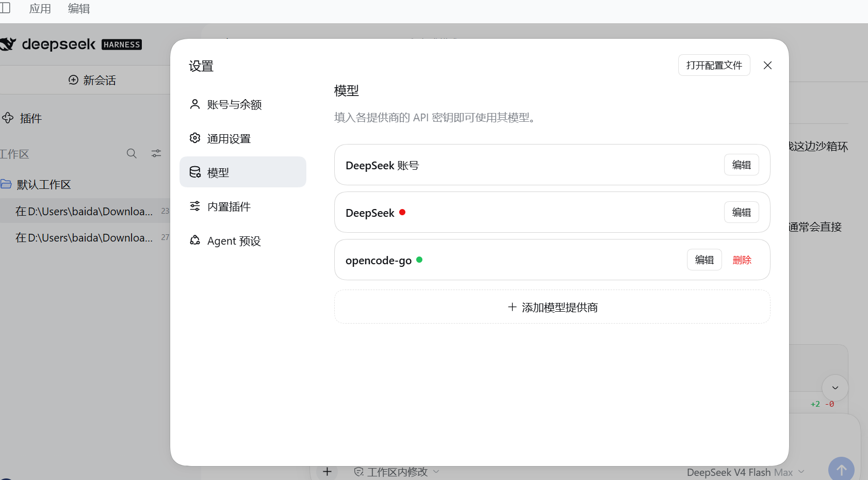Click the agent icon beside Agent 预设
The height and width of the screenshot is (480, 868).
(194, 240)
